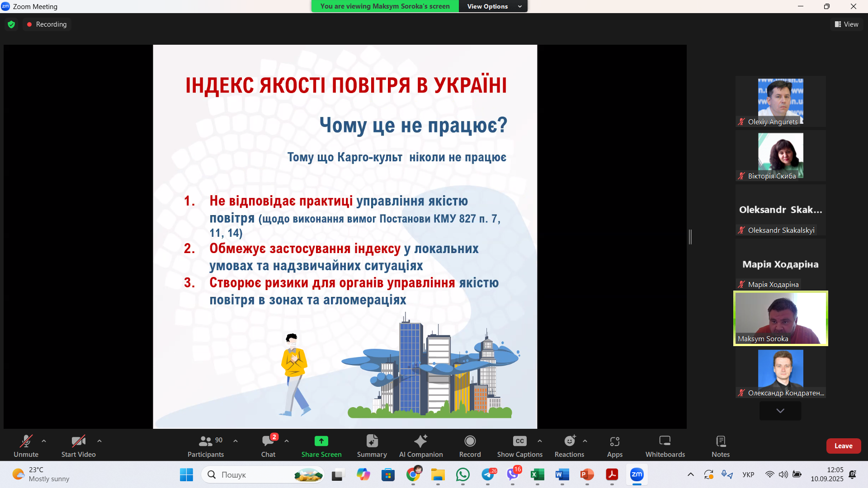Select Maksym Soroka's video thumbnail

(781, 318)
